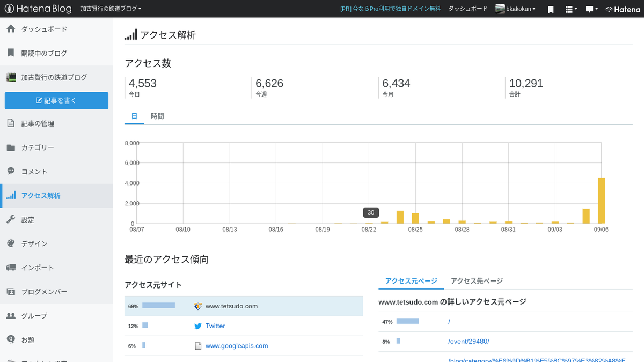Click the document icon for 記事の管理
Image resolution: width=644 pixels, height=362 pixels.
pyautogui.click(x=11, y=123)
